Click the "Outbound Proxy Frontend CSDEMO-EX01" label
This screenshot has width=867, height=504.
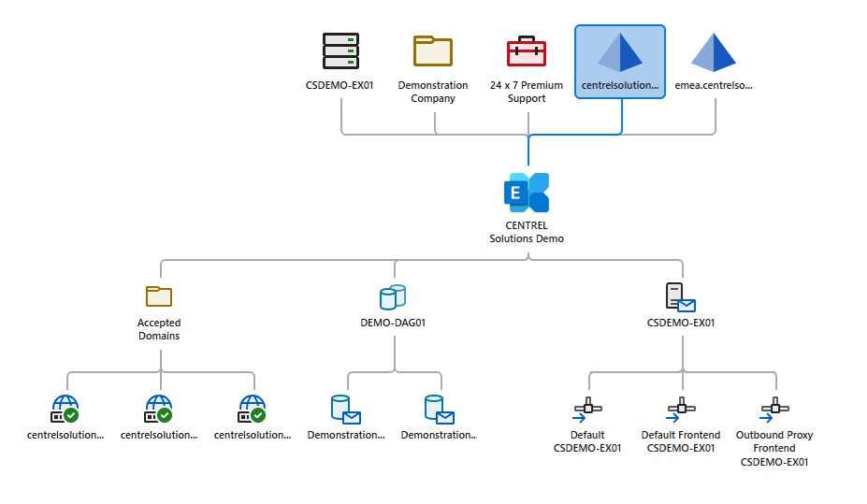point(774,448)
